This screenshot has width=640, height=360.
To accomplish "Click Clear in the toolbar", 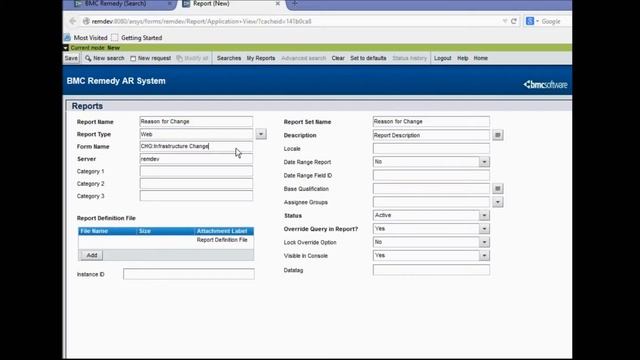I will [338, 58].
